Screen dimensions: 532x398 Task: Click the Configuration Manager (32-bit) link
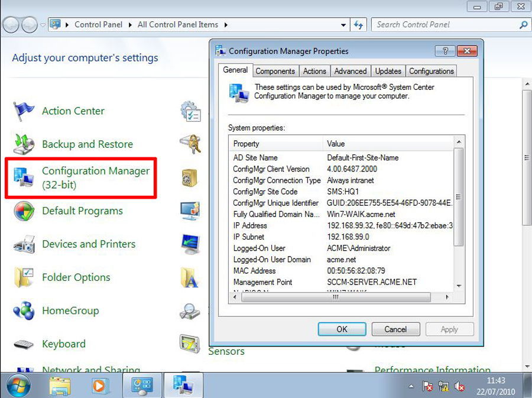pos(96,177)
